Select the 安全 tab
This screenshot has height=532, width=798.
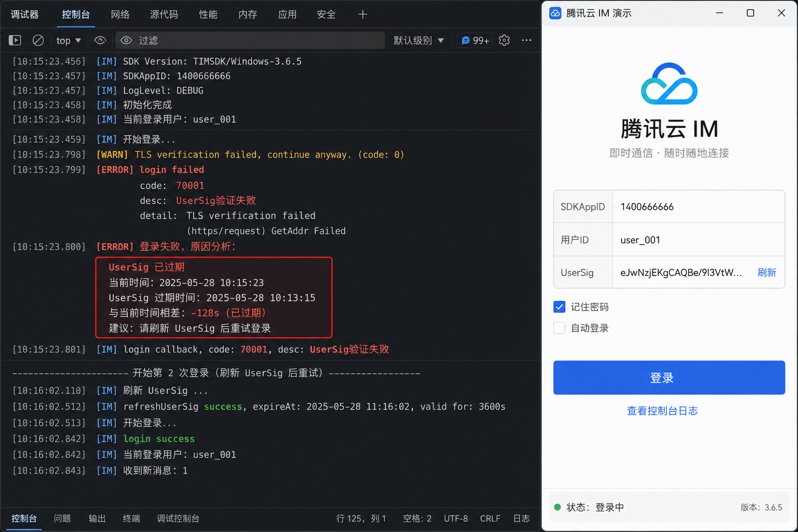[x=326, y=14]
